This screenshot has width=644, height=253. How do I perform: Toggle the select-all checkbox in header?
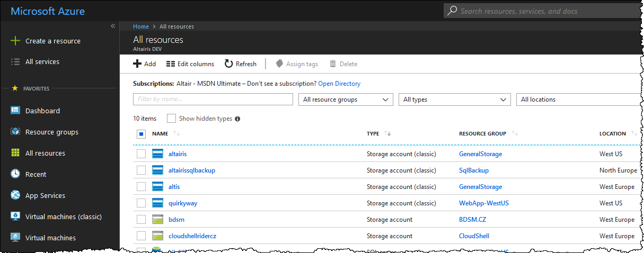[142, 134]
